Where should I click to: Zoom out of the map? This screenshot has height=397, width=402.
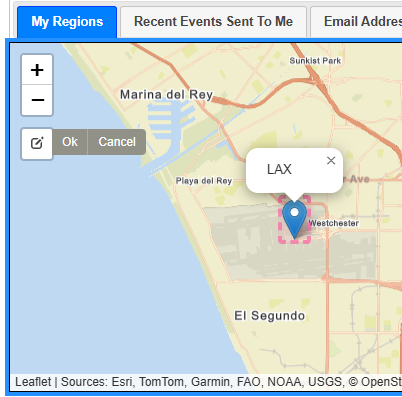click(x=37, y=100)
